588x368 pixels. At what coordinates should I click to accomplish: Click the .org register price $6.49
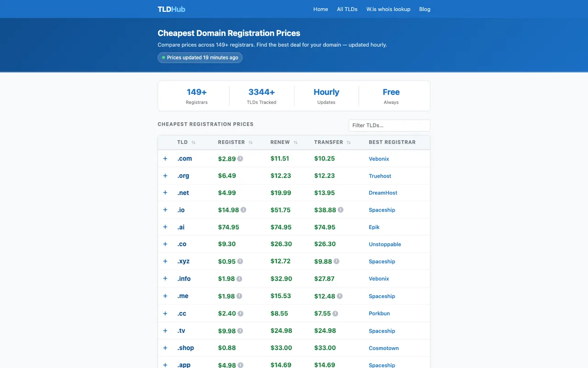pyautogui.click(x=227, y=176)
